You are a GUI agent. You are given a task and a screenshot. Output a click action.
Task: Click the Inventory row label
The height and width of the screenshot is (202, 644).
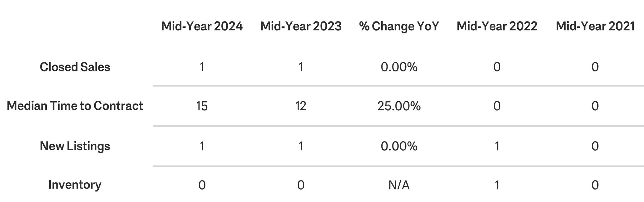[x=75, y=185]
